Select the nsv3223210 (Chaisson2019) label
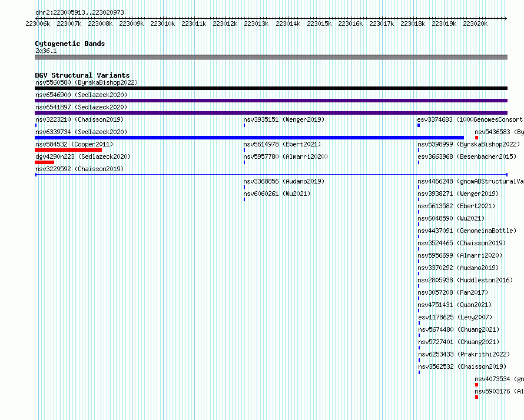 point(79,119)
